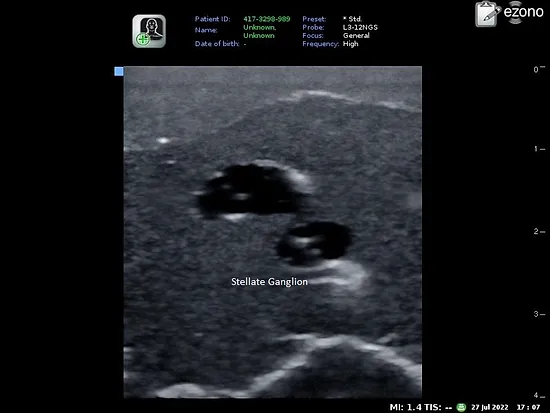
Task: Select the Stellate Ganglion annotation label
Action: click(x=269, y=282)
